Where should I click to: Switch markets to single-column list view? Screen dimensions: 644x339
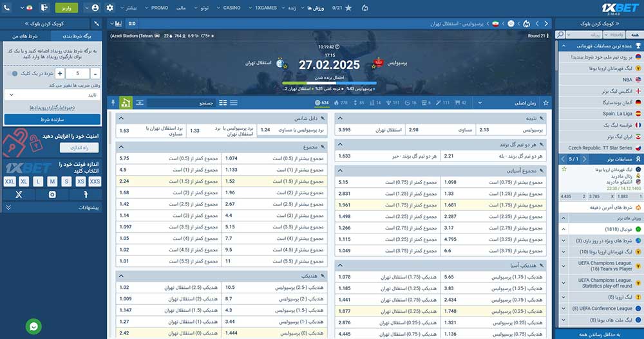point(234,103)
